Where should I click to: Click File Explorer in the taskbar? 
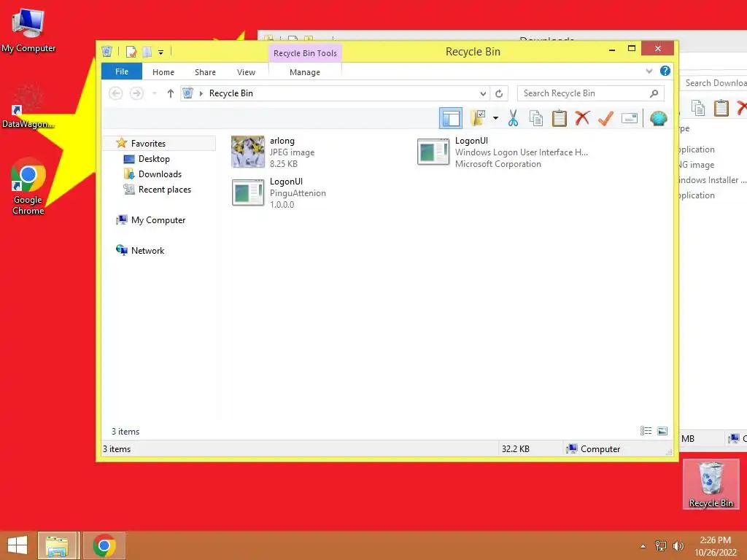coord(57,545)
